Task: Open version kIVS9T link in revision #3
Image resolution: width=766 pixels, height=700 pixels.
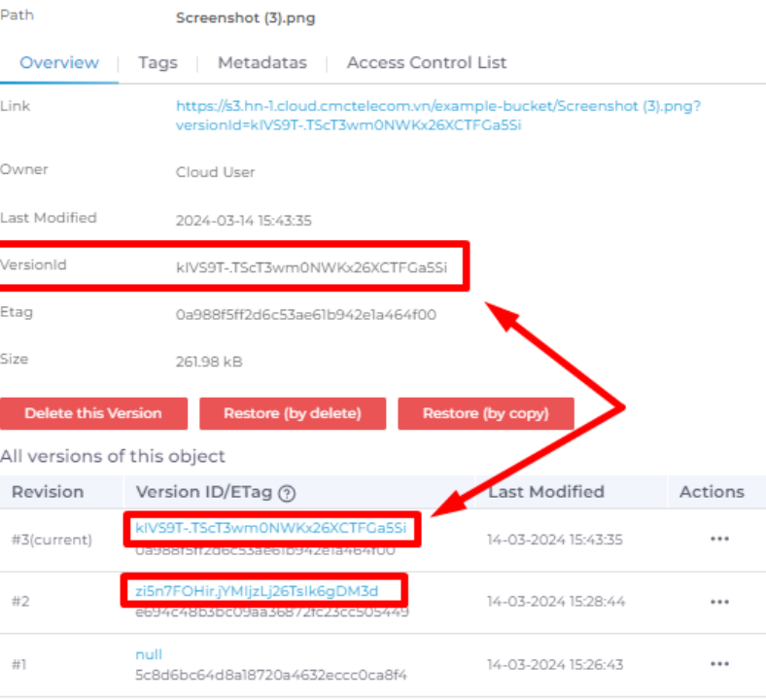Action: [x=270, y=528]
